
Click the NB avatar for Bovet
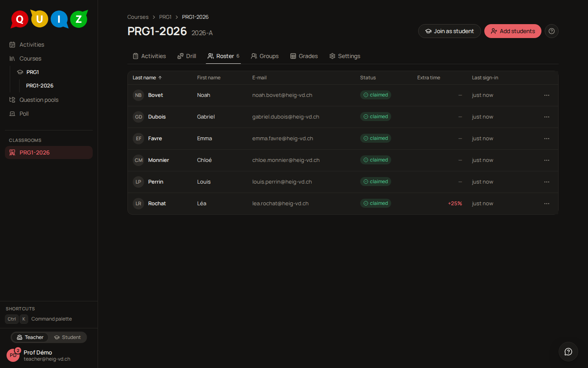pyautogui.click(x=138, y=95)
